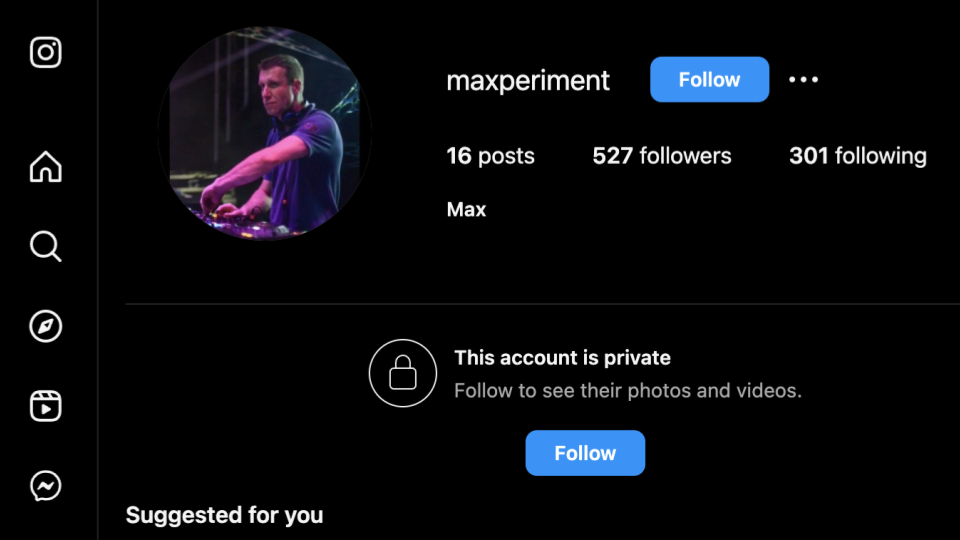Open the DJ profile picture
Image resolution: width=960 pixels, height=540 pixels.
click(x=264, y=133)
